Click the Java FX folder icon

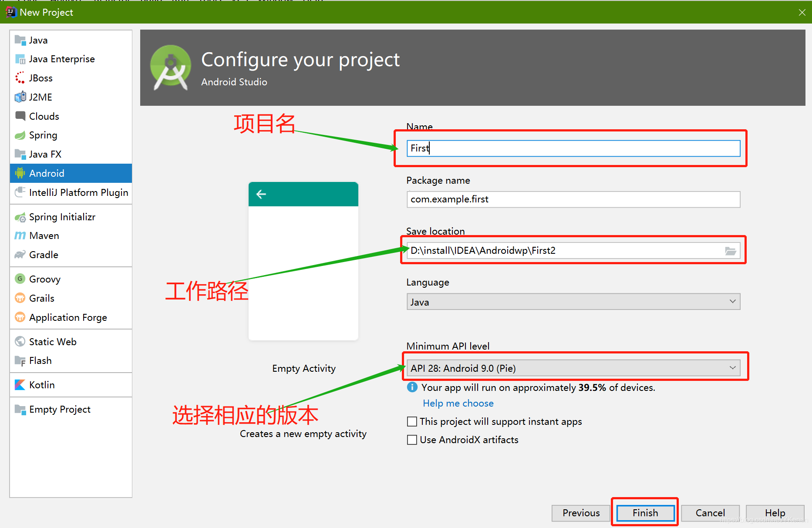20,154
